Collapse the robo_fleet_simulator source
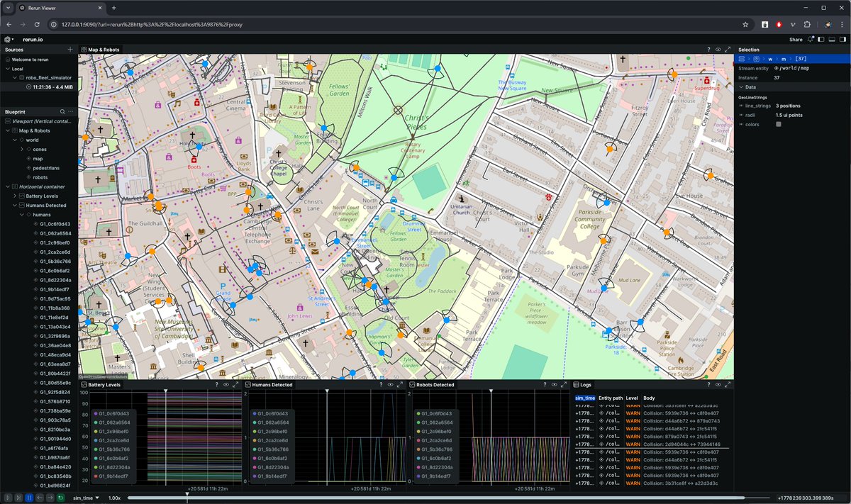 pyautogui.click(x=14, y=78)
